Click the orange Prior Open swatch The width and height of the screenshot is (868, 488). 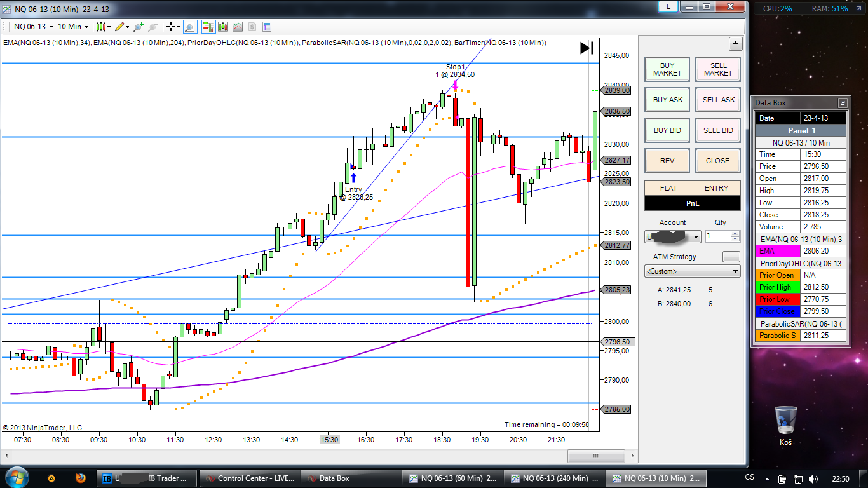776,275
